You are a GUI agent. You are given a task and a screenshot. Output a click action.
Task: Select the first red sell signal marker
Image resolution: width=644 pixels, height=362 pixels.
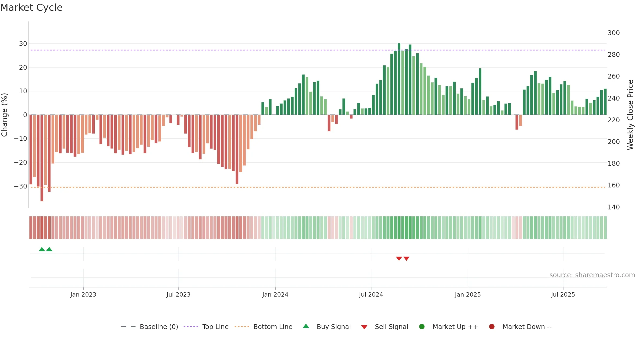pos(399,258)
